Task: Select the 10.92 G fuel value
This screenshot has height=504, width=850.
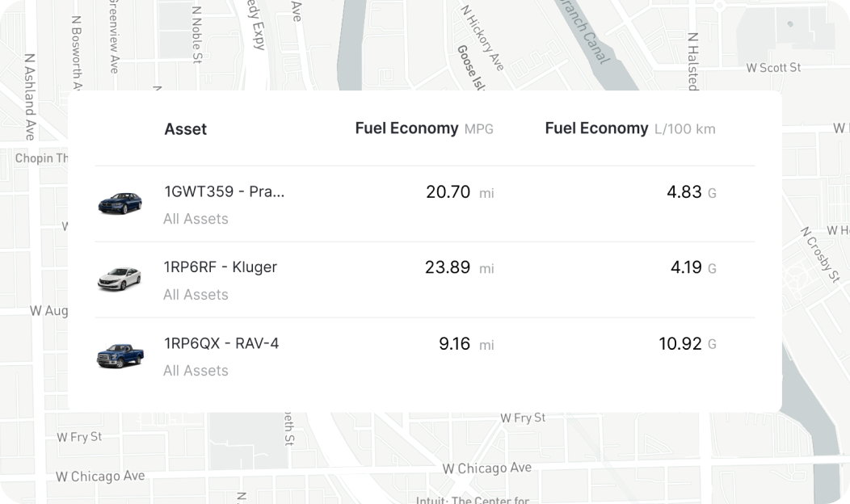Action: point(688,344)
